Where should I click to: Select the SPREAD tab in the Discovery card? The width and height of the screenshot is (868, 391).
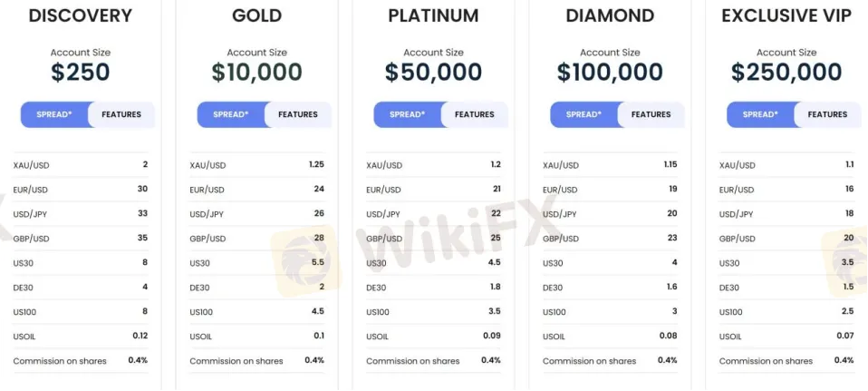point(54,115)
